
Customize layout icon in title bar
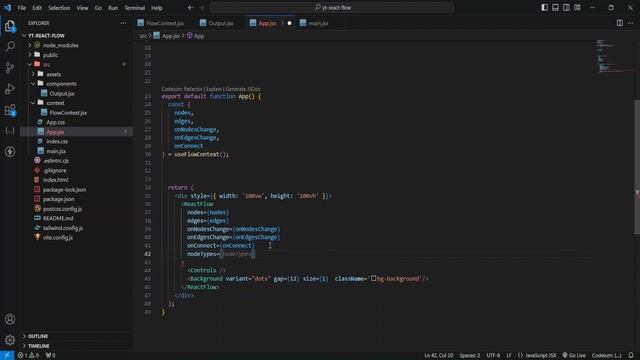point(577,7)
